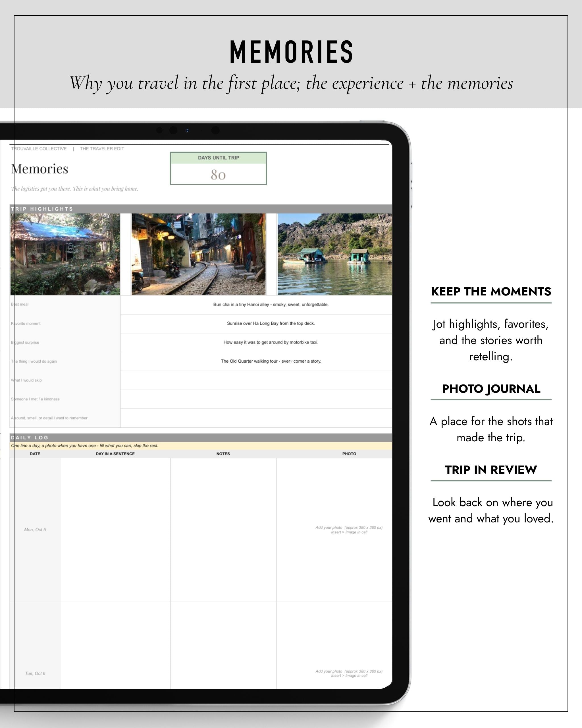Click the empty sound, smell, or detail answer cell
The image size is (582, 728).
point(256,418)
